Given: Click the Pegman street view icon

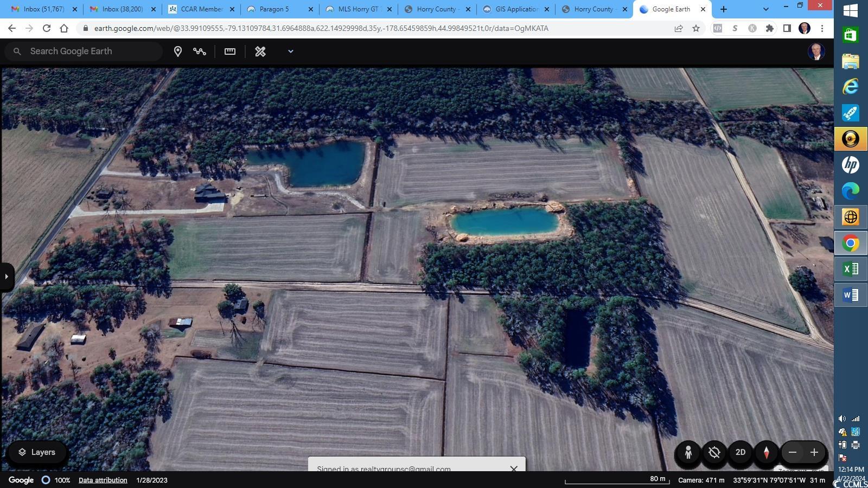Looking at the screenshot, I should (688, 452).
